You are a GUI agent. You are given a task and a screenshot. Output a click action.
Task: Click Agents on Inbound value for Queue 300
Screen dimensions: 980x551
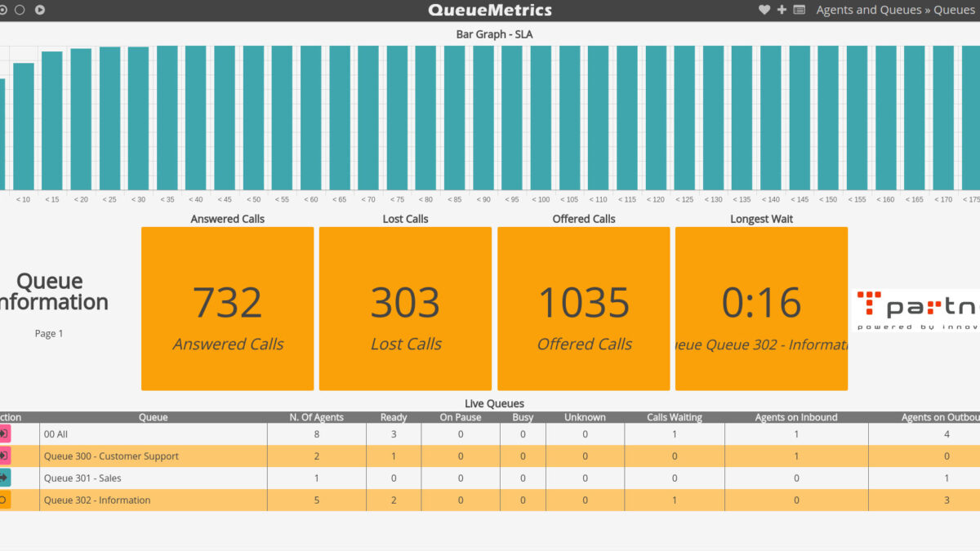[796, 456]
